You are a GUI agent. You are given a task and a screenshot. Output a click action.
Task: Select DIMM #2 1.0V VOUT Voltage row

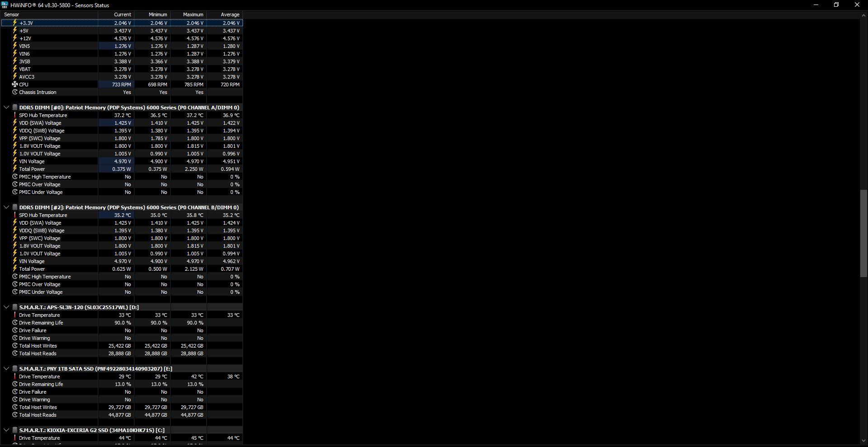pyautogui.click(x=122, y=254)
